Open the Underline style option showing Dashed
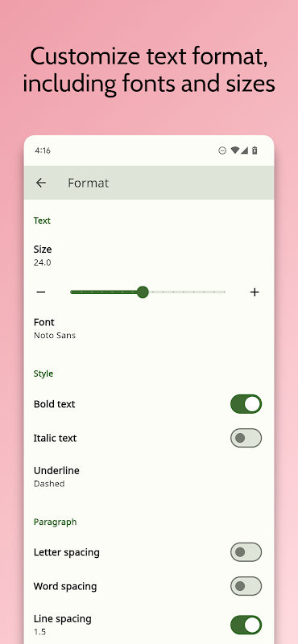 [x=149, y=477]
